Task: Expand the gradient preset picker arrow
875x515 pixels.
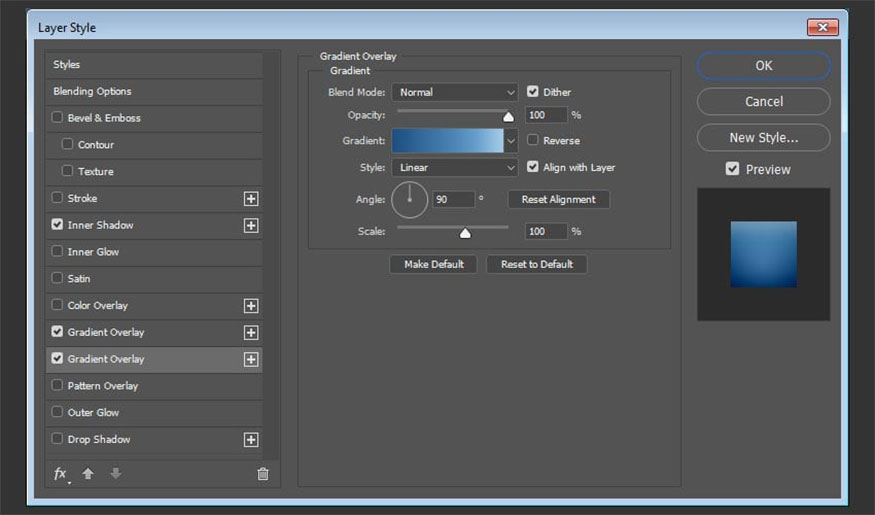Action: click(x=511, y=141)
